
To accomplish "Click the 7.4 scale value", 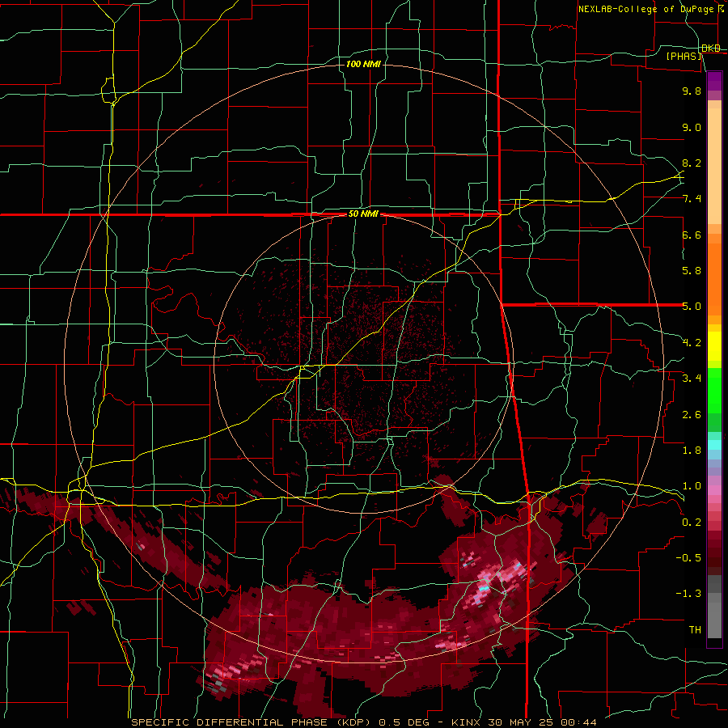I will [x=692, y=199].
